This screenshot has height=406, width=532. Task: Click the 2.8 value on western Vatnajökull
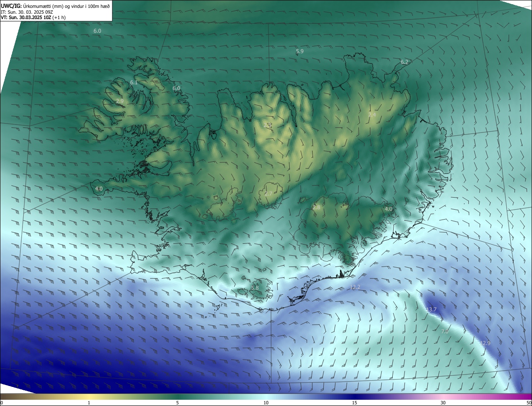point(317,207)
